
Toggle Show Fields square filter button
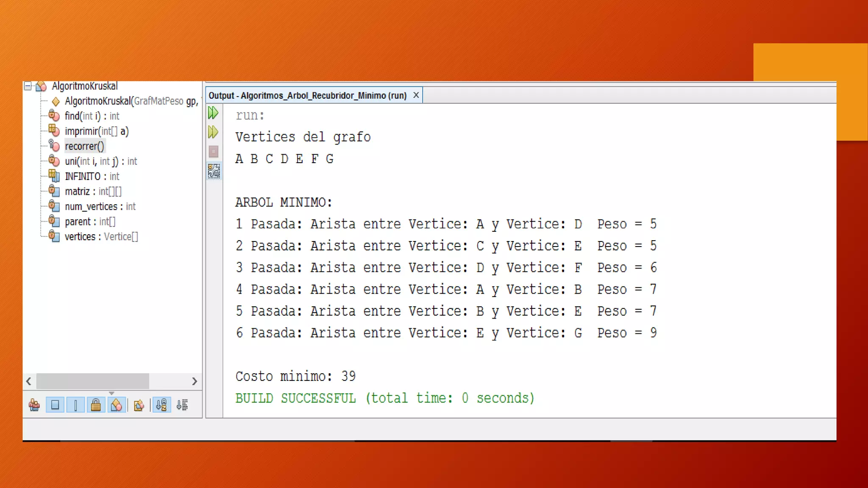(x=55, y=405)
